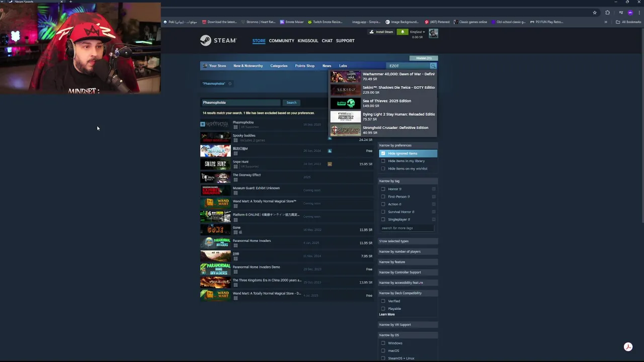This screenshot has height=362, width=644.
Task: Open the Chrome profile avatar icon
Action: [630, 13]
